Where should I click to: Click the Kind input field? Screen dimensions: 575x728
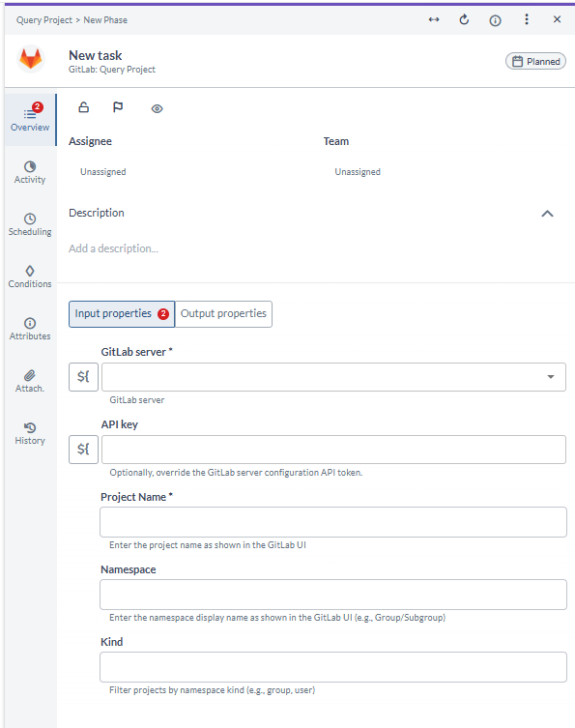pos(333,667)
